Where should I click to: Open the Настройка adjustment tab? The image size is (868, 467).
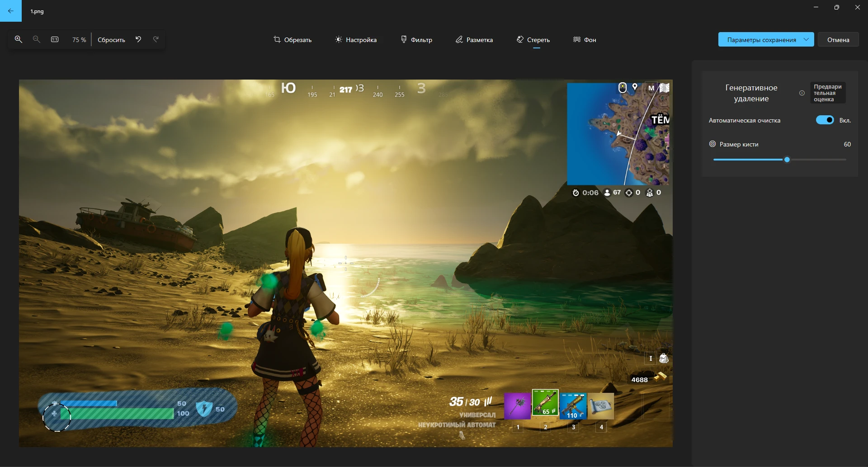click(356, 40)
